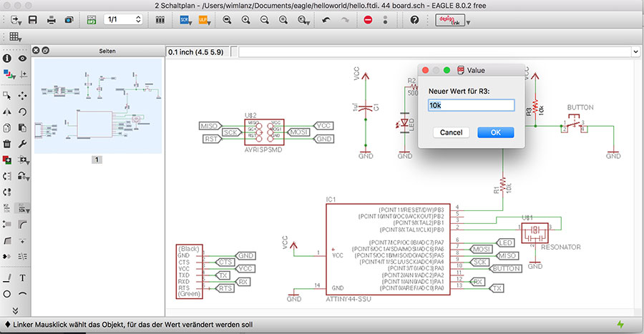Click the RESONATOR component label

click(x=560, y=247)
